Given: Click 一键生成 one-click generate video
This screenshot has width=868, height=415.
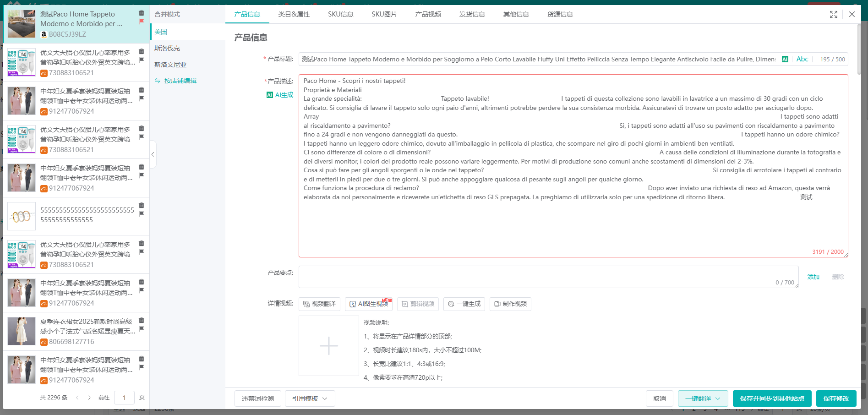Looking at the screenshot, I should coord(464,304).
